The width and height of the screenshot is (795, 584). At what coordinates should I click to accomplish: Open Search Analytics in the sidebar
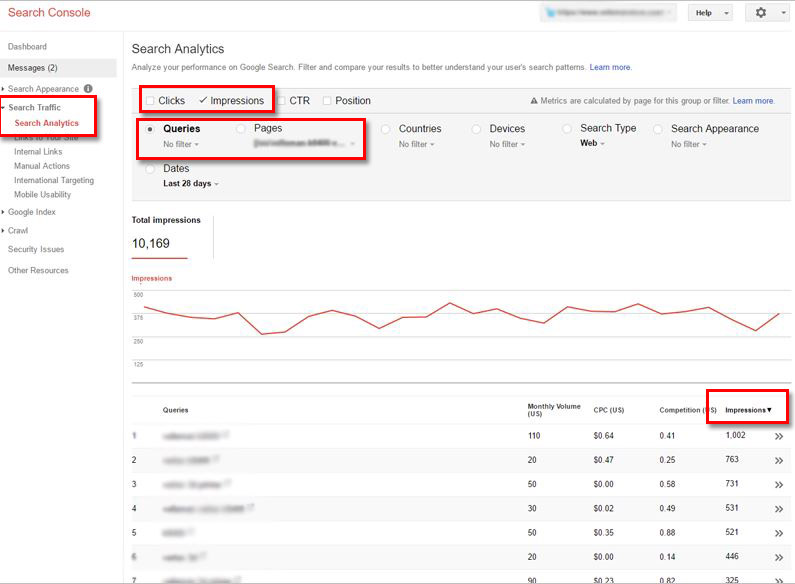coord(47,123)
